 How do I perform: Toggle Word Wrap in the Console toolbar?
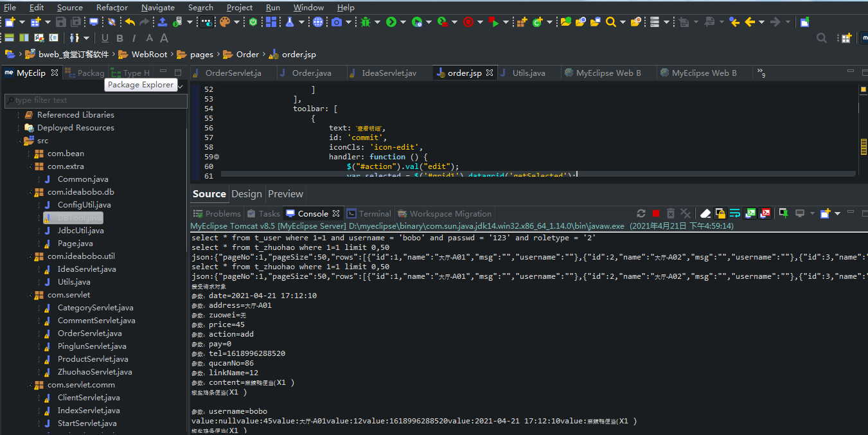click(x=735, y=213)
